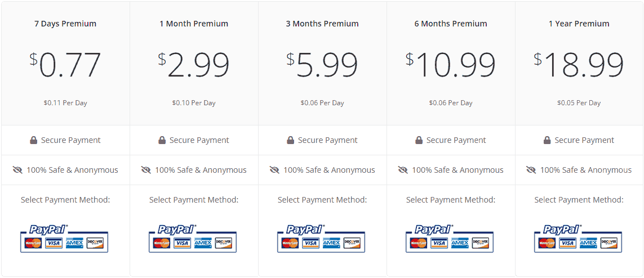
Task: Select the 7 Days Premium heading
Action: [x=65, y=24]
